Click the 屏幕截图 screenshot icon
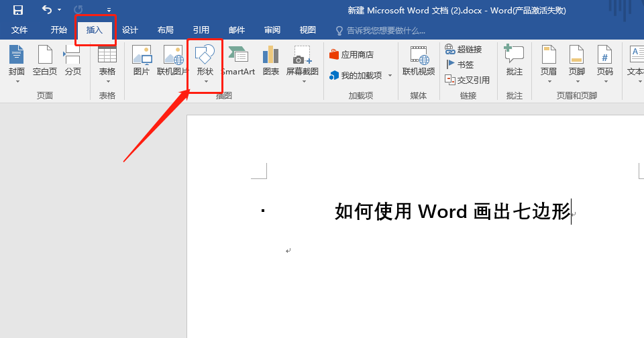 (303, 55)
